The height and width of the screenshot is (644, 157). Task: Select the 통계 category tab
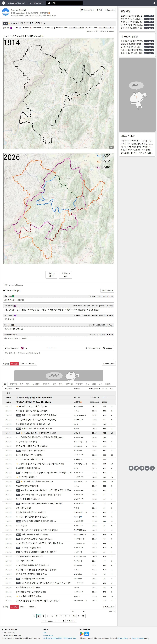[x=61, y=384]
